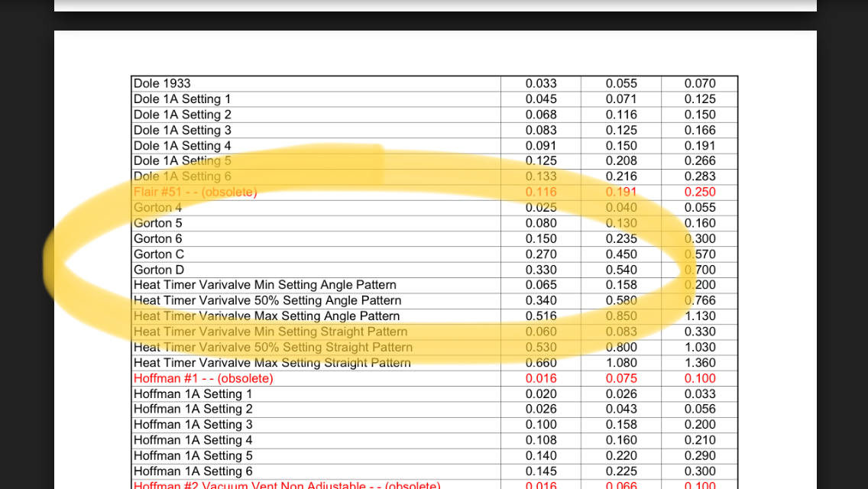Select the 'Dole 1A Setting 6' row name
868x489 pixels.
182,176
